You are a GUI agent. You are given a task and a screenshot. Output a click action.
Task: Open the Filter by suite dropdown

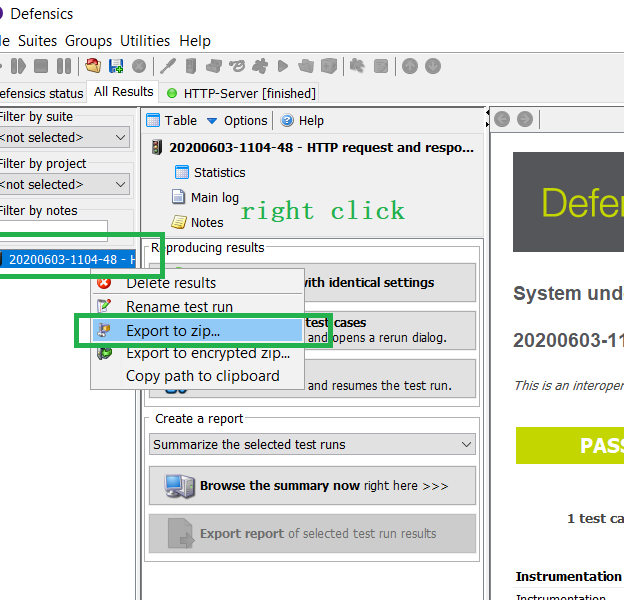click(x=64, y=138)
